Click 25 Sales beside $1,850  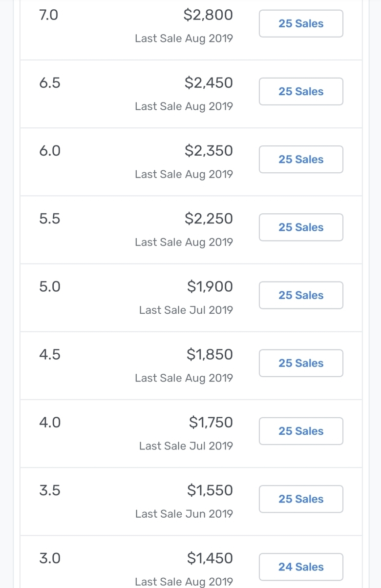click(x=301, y=363)
